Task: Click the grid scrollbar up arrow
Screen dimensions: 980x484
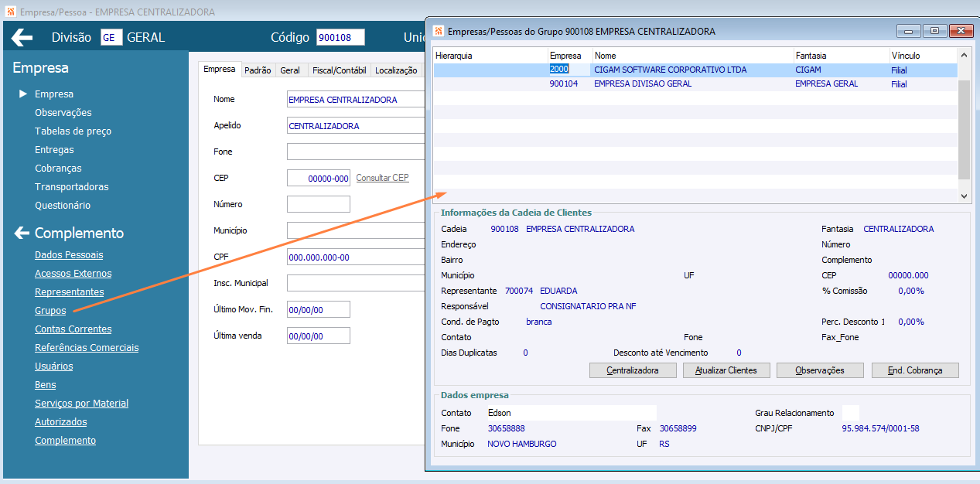Action: [964, 55]
